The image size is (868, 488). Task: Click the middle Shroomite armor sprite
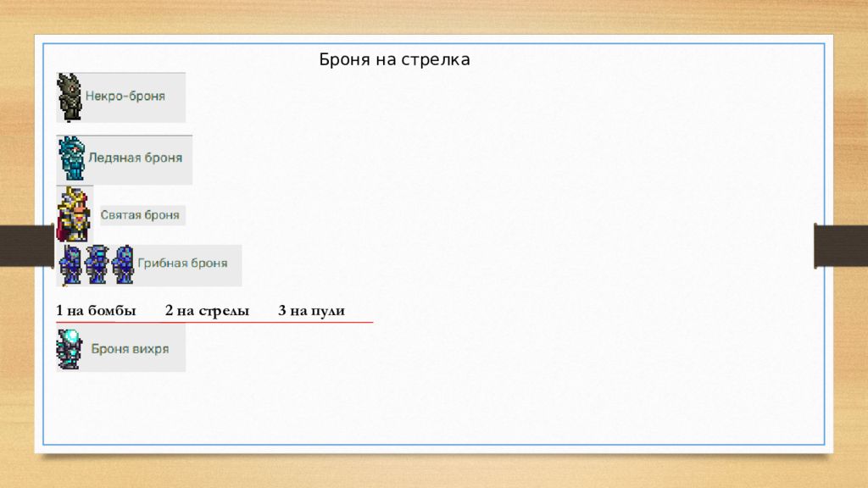pyautogui.click(x=97, y=265)
